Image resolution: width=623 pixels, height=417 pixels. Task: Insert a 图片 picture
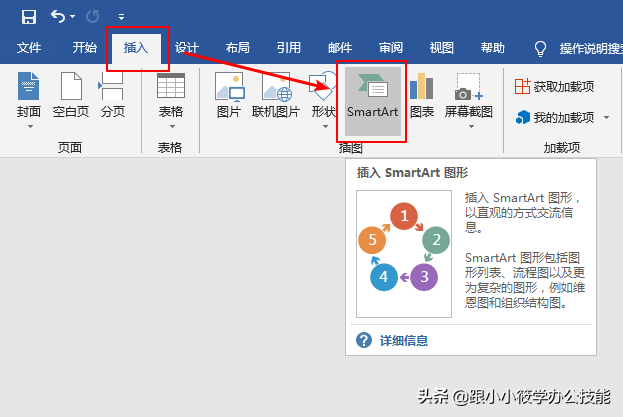pyautogui.click(x=229, y=95)
